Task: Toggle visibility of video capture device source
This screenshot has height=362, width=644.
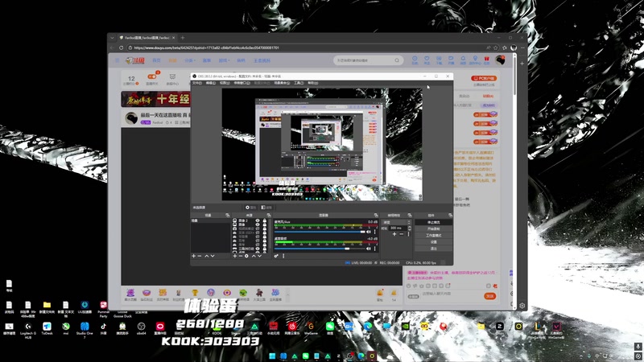Action: click(x=258, y=228)
